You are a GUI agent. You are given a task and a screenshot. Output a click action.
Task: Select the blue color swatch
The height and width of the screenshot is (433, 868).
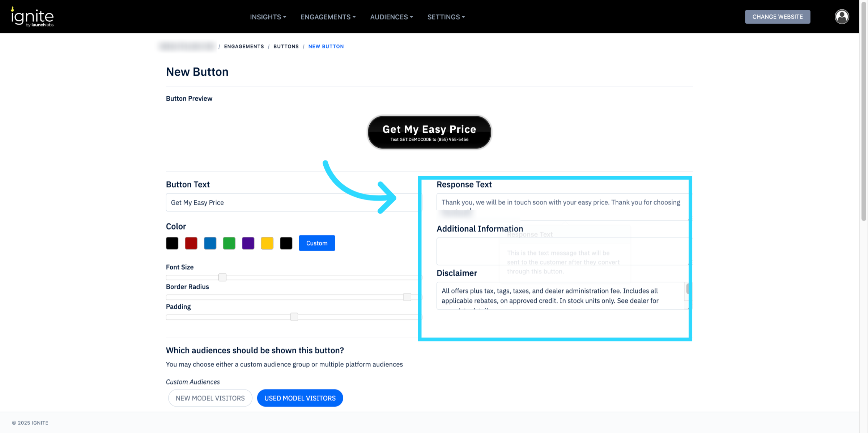pyautogui.click(x=210, y=243)
